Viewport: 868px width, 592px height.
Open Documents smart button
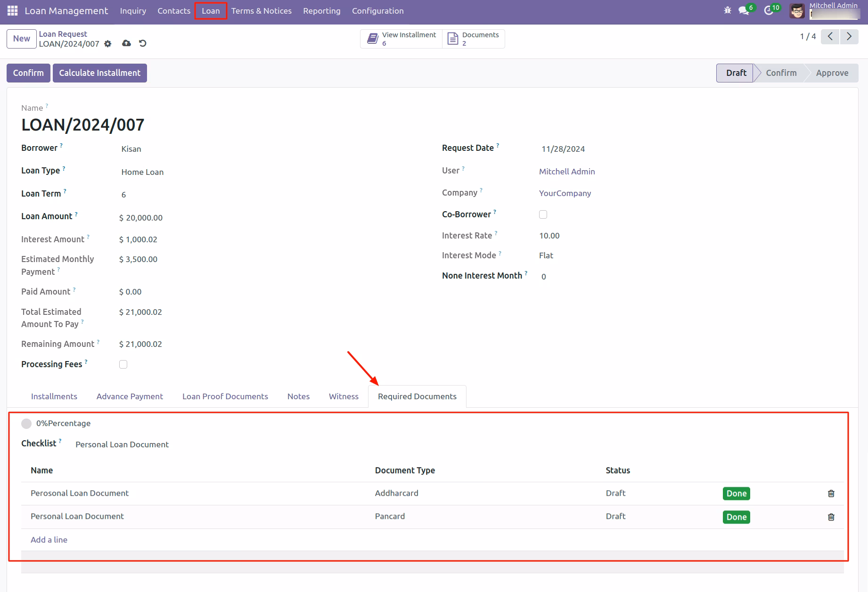click(x=473, y=39)
